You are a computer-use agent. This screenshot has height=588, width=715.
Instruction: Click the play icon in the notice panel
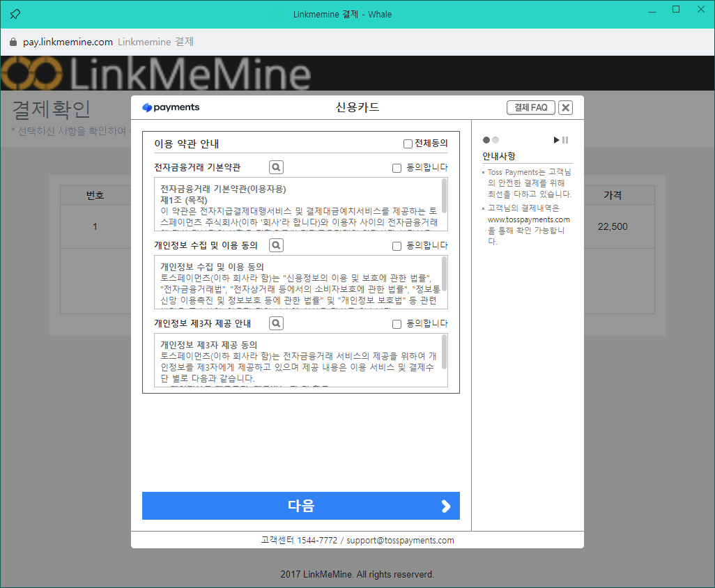click(x=556, y=140)
